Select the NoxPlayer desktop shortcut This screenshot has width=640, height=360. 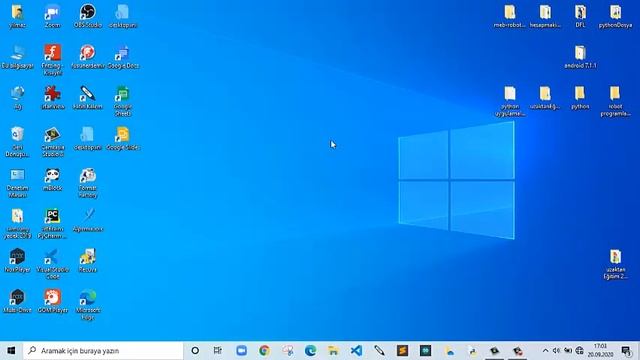pos(17,260)
